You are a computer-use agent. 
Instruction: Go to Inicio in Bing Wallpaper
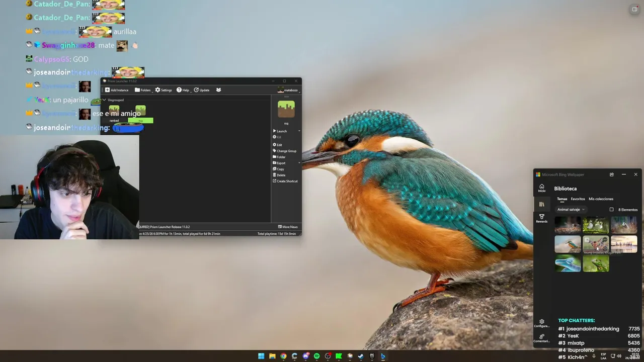(x=541, y=188)
